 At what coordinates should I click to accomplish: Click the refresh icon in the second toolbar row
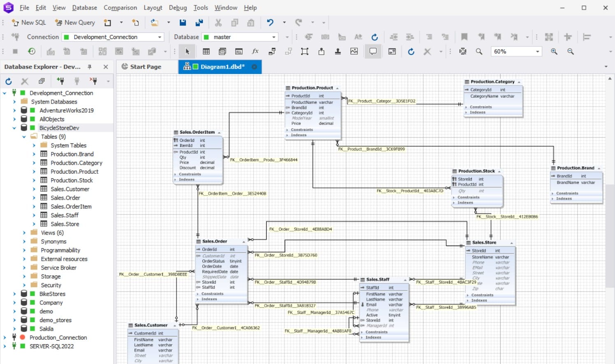[x=374, y=37]
